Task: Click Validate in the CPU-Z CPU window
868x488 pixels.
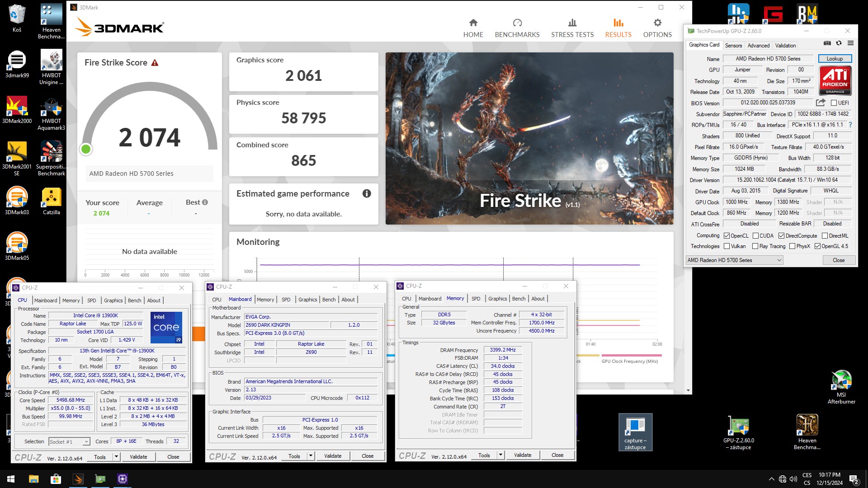Action: tap(138, 457)
